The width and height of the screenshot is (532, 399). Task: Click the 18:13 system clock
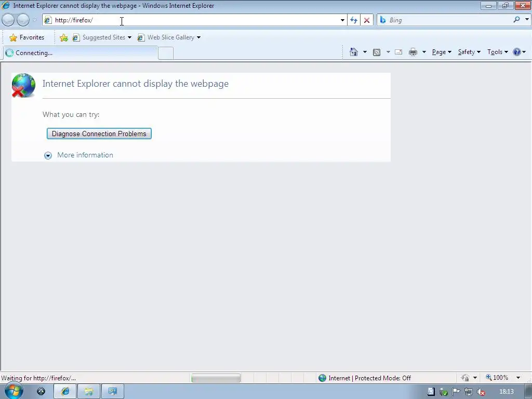click(507, 392)
